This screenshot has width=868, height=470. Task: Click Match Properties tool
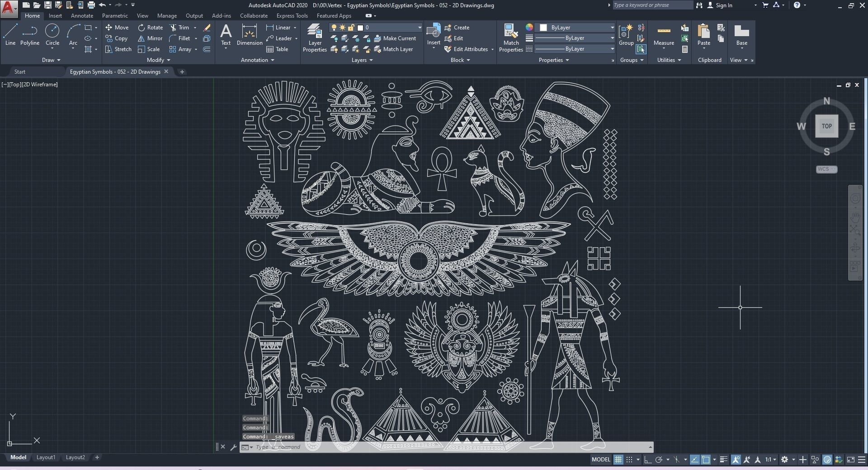(x=511, y=38)
